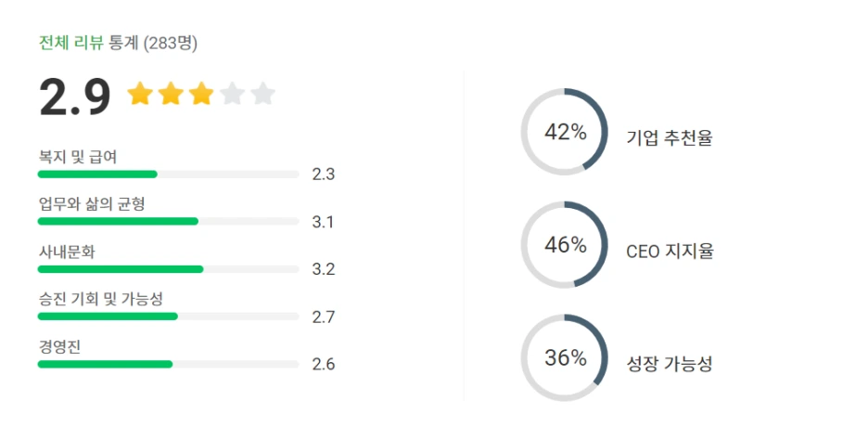Click the green 전체 리뷰 text
Image resolution: width=868 pixels, height=440 pixels.
pyautogui.click(x=71, y=43)
